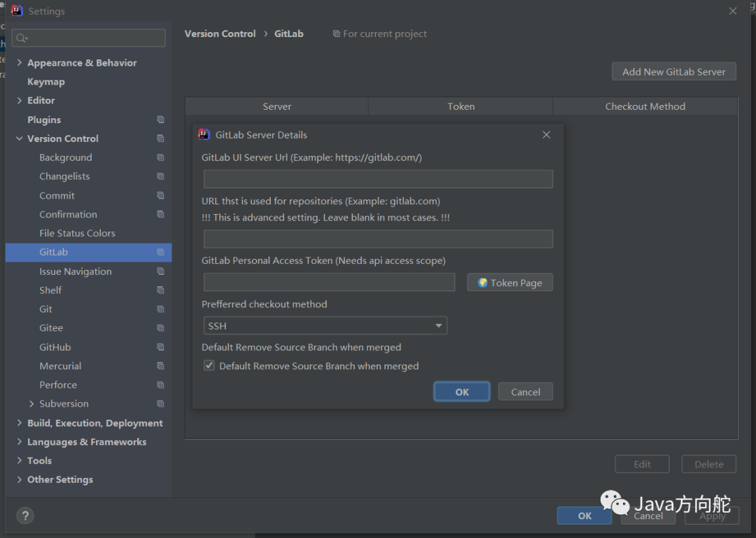Click the Token column header
Image resolution: width=756 pixels, height=538 pixels.
click(x=461, y=106)
